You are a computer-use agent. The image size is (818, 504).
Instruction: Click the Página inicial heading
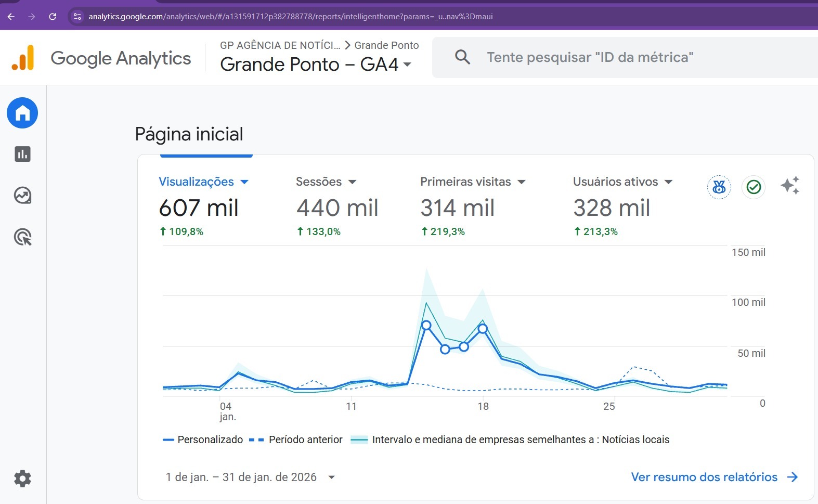tap(189, 134)
